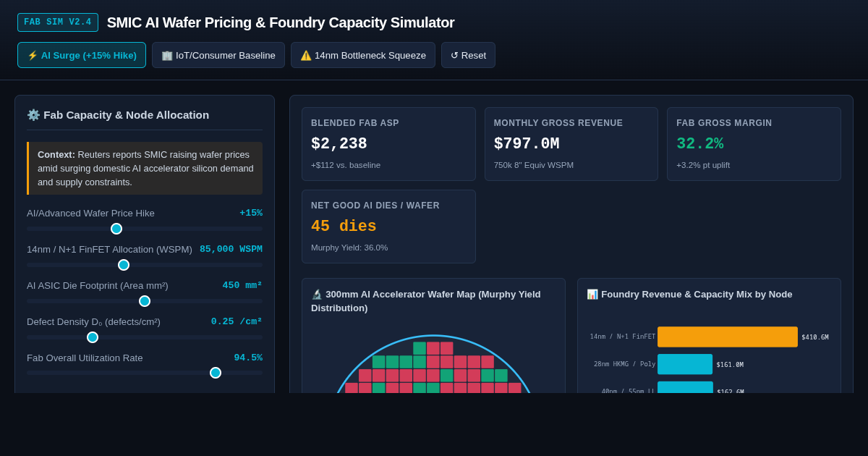Reset the simulator parameters
The height and width of the screenshot is (456, 868).
coord(468,55)
